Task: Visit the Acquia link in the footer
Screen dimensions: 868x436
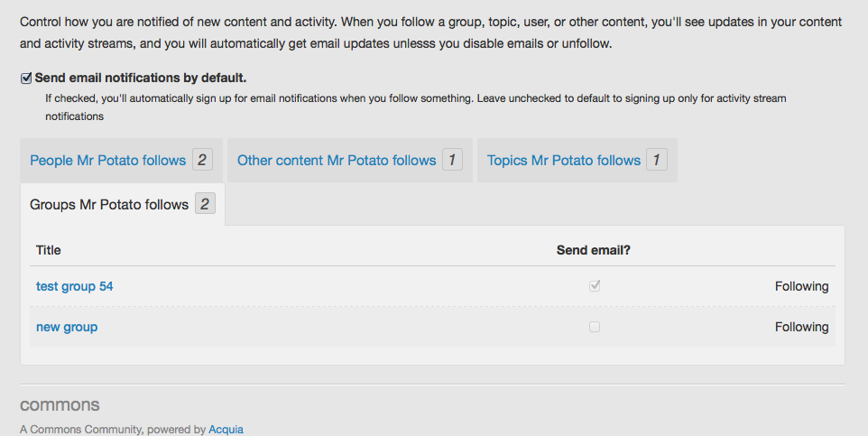Action: pos(226,430)
